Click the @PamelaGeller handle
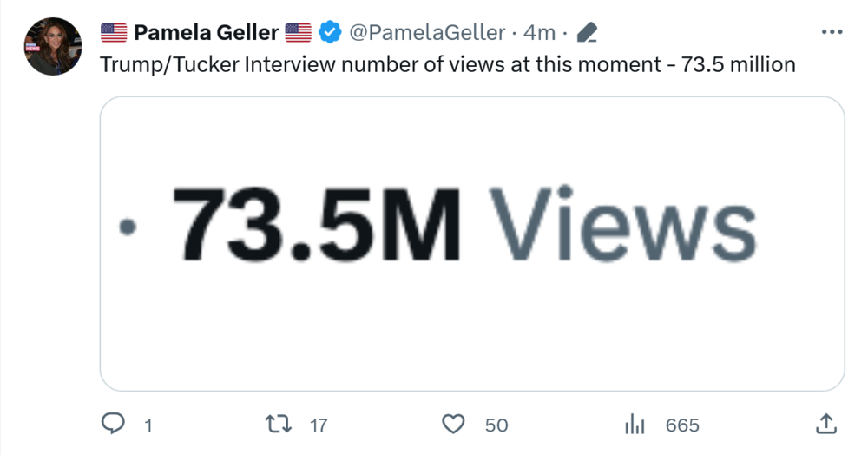The height and width of the screenshot is (455, 868). (426, 33)
